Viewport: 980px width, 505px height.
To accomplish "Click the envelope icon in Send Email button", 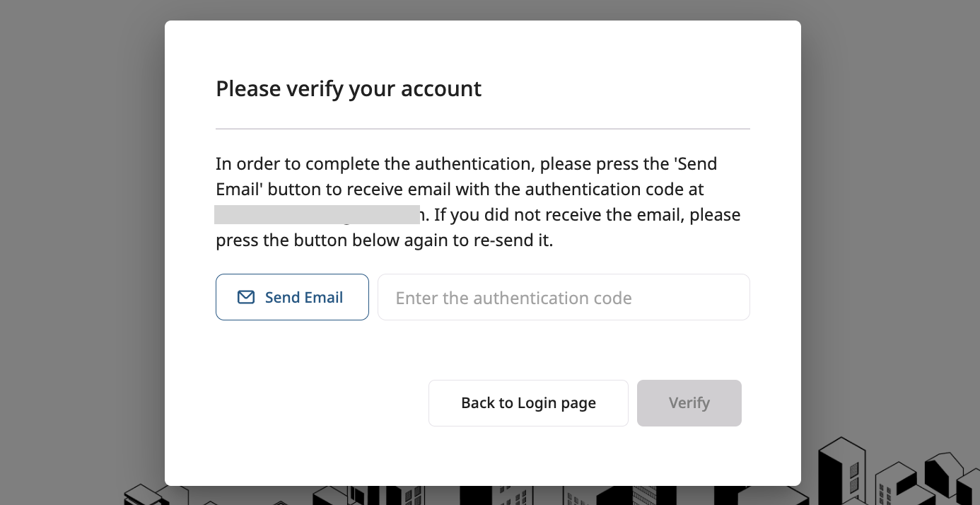I will [245, 298].
